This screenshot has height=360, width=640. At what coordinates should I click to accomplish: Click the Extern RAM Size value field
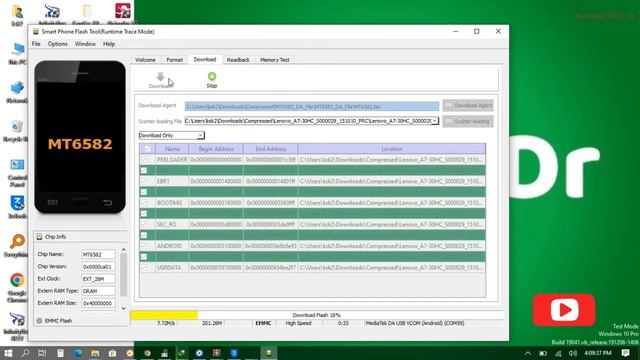click(x=98, y=303)
